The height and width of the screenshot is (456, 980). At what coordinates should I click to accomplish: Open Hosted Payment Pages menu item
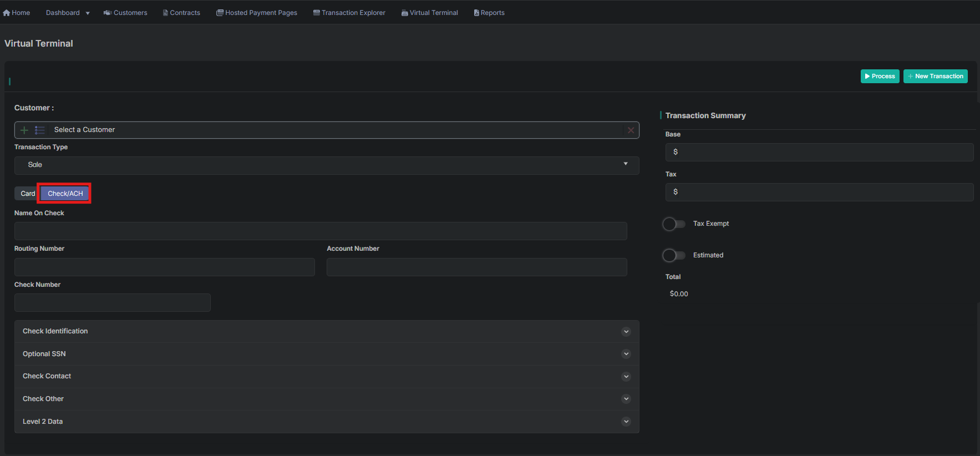257,13
